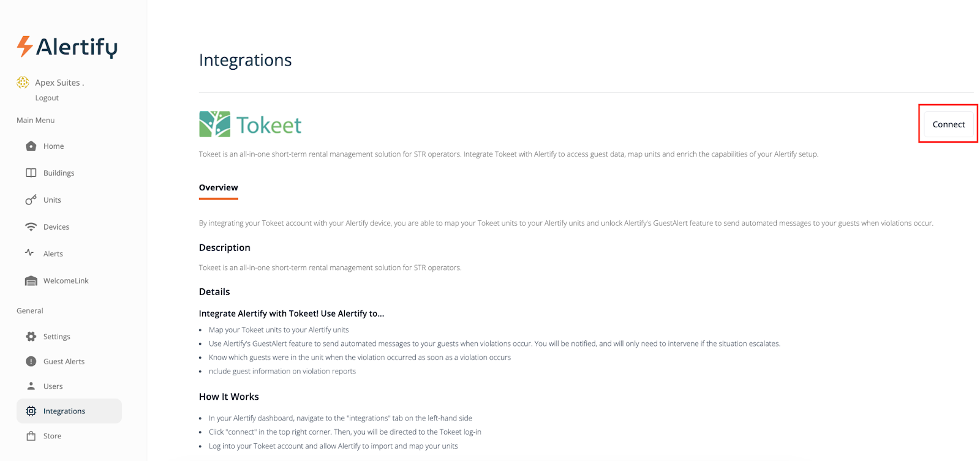Click the WelcomeLink icon

(31, 280)
